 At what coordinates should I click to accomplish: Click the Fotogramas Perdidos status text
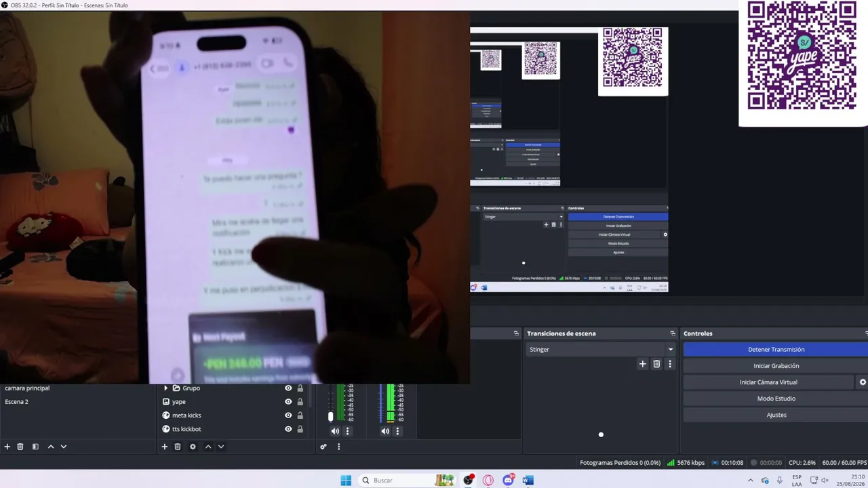(620, 463)
